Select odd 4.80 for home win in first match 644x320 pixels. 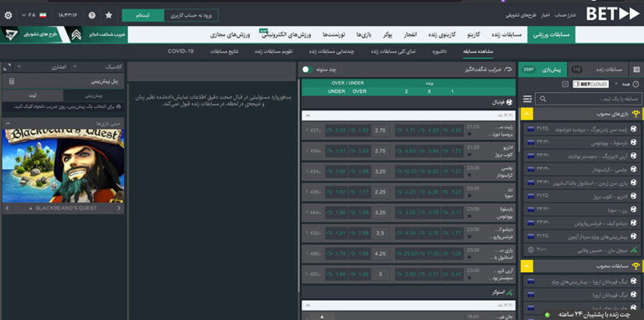(x=452, y=131)
